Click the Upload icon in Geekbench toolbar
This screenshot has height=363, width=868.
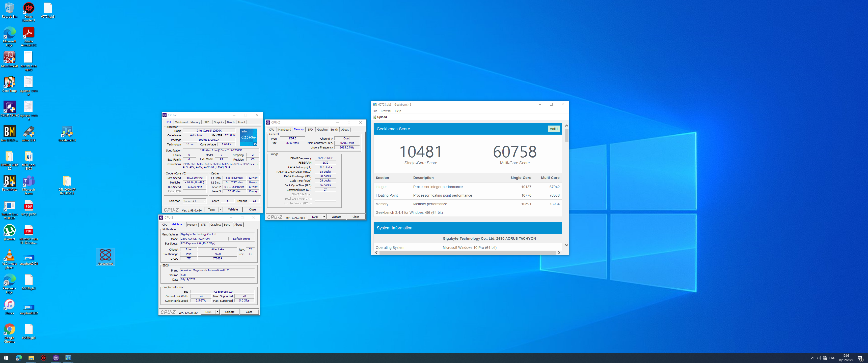point(374,117)
